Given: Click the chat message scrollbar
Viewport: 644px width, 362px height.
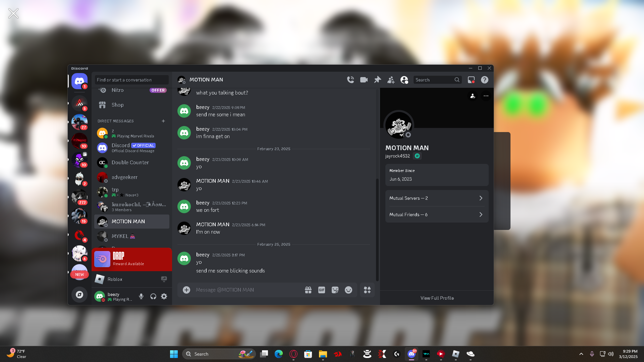Looking at the screenshot, I should (x=377, y=230).
